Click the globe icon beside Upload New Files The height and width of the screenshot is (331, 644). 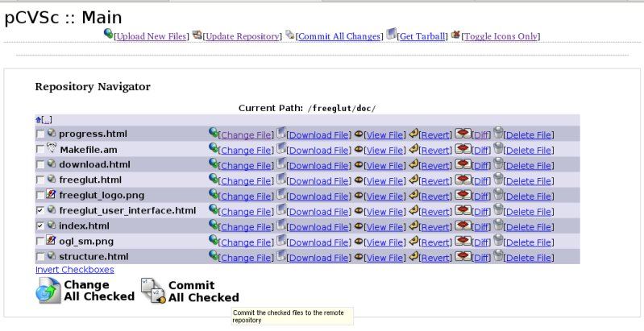pos(109,35)
